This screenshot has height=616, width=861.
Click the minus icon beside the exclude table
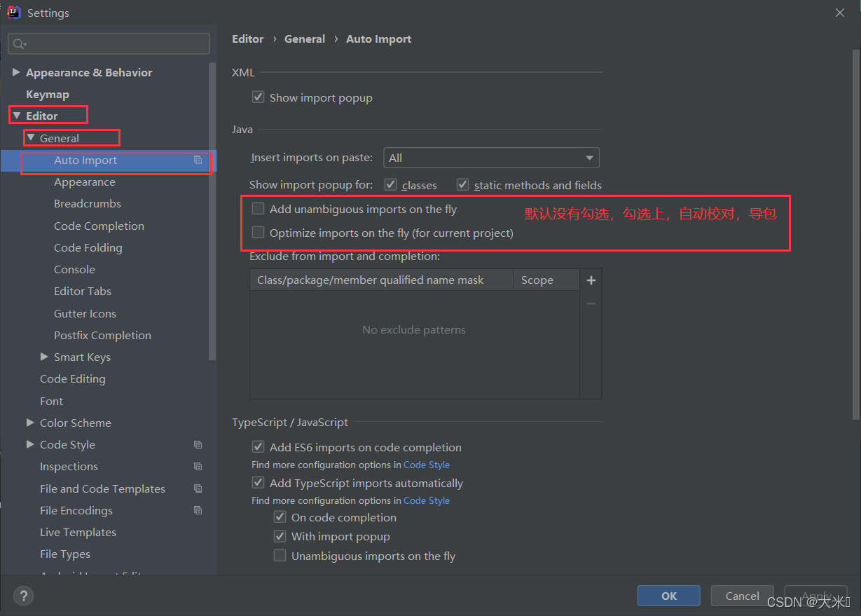(591, 303)
